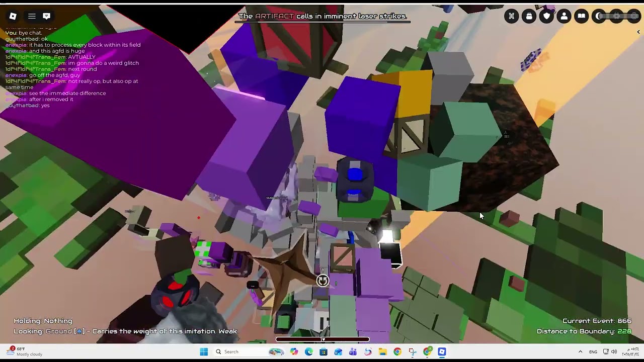This screenshot has width=644, height=362.
Task: Open the player profile icon
Action: pyautogui.click(x=564, y=16)
